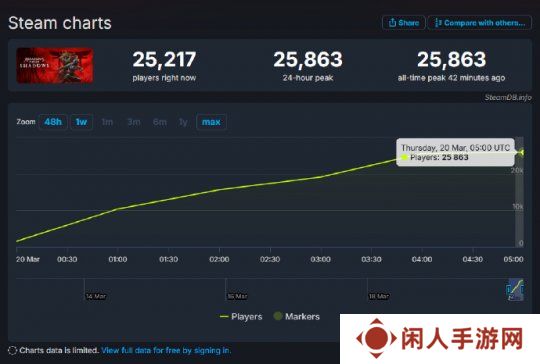This screenshot has width=540, height=364.
Task: Select the 1w zoom range
Action: 82,122
